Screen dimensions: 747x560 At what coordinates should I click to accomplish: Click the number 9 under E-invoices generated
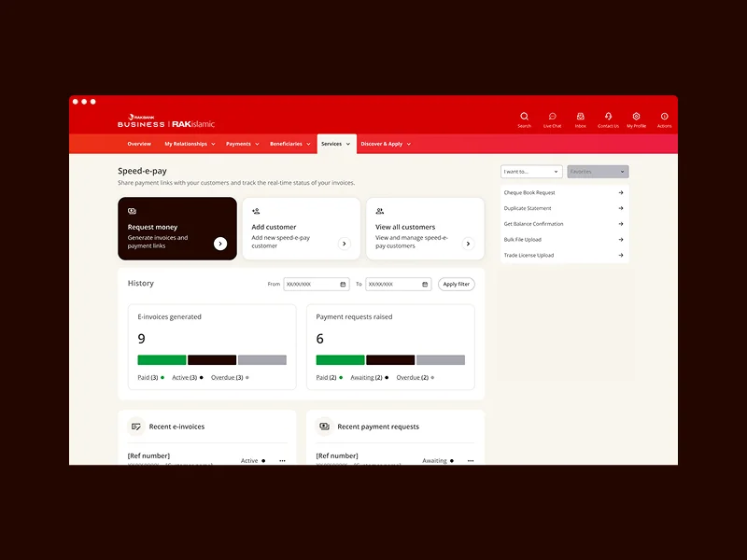point(142,339)
